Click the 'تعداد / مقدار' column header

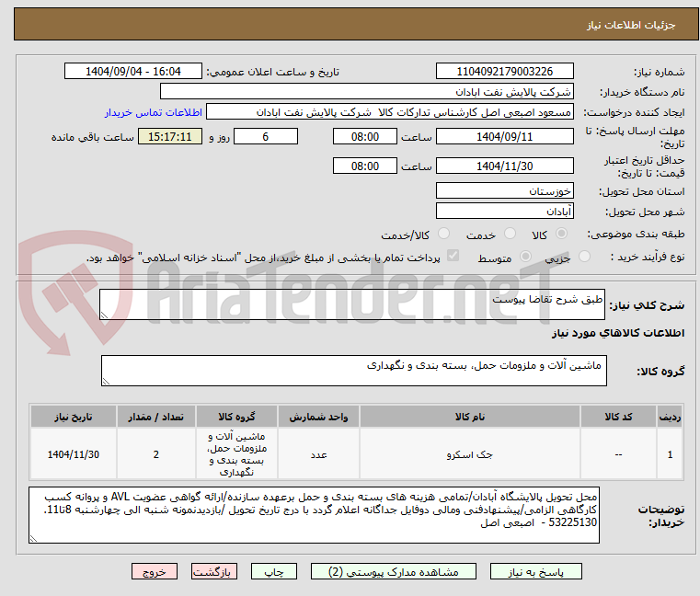pyautogui.click(x=155, y=417)
